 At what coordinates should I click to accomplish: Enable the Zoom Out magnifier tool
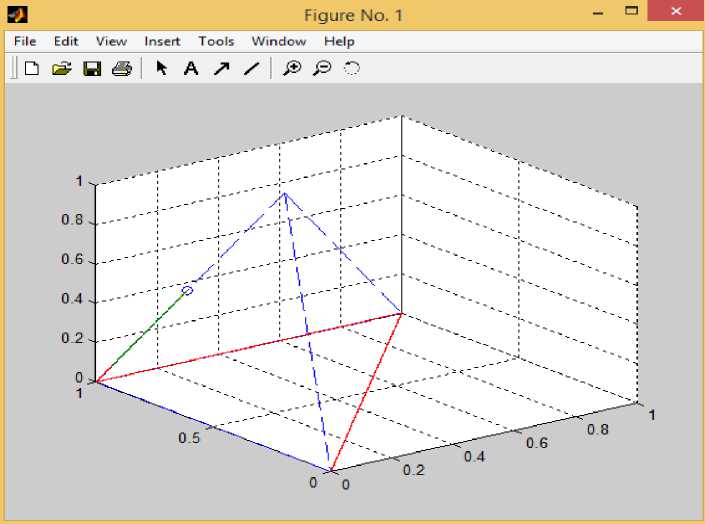322,69
